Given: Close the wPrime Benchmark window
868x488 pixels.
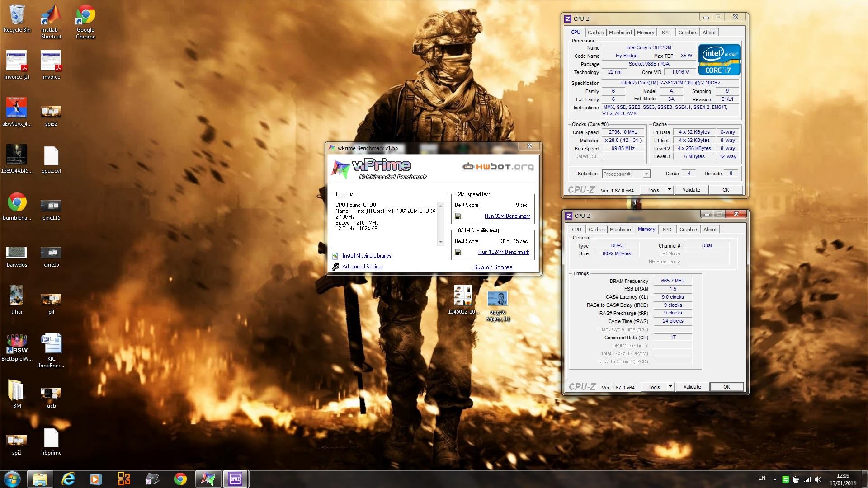Looking at the screenshot, I should click(x=529, y=146).
